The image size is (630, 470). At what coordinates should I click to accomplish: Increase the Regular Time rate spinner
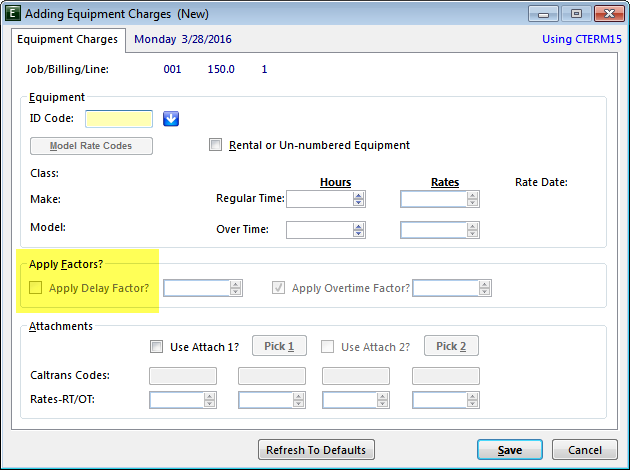point(472,195)
